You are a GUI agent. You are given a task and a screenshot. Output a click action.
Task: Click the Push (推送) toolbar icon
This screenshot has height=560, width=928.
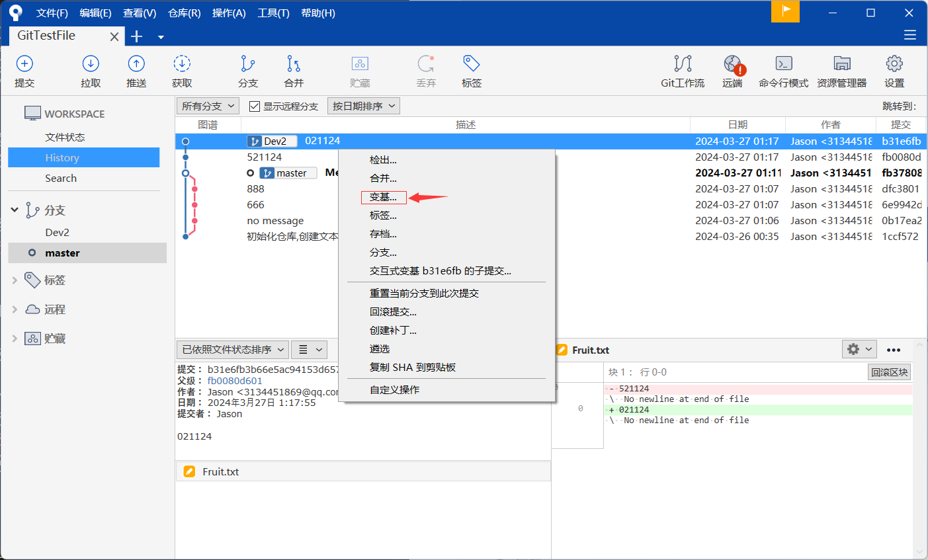tap(136, 63)
